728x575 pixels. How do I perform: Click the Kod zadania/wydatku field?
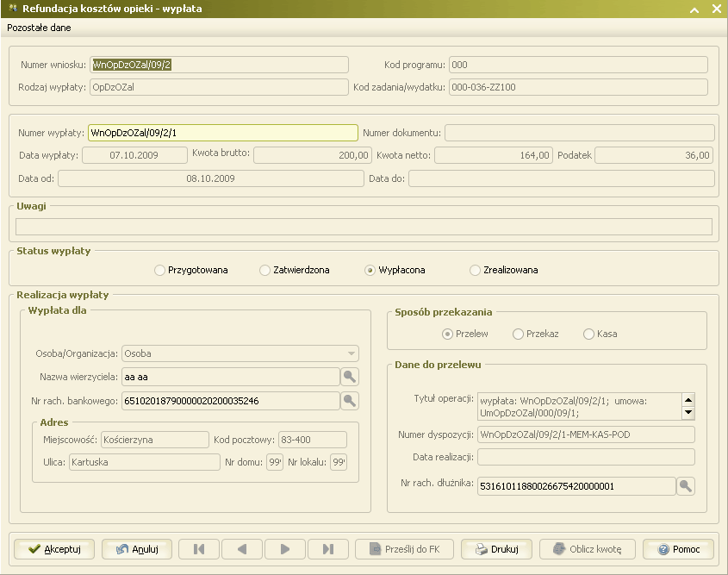tap(578, 87)
